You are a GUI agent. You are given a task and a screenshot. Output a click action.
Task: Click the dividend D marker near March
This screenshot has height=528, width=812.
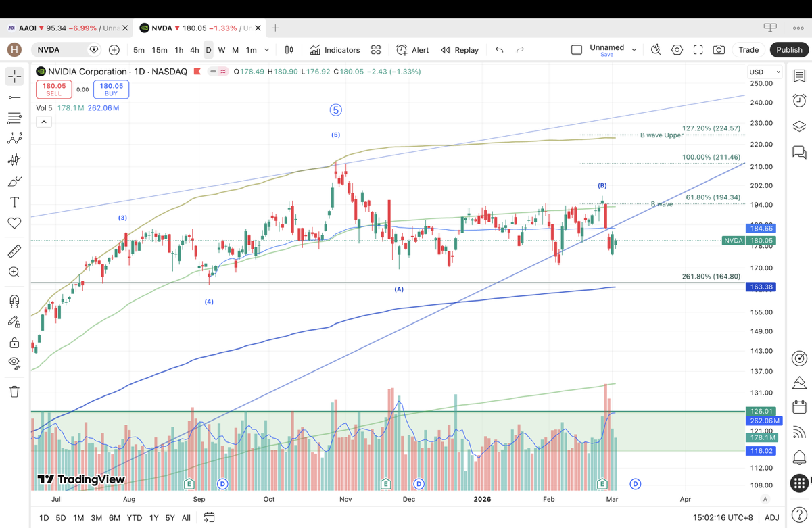coord(635,484)
